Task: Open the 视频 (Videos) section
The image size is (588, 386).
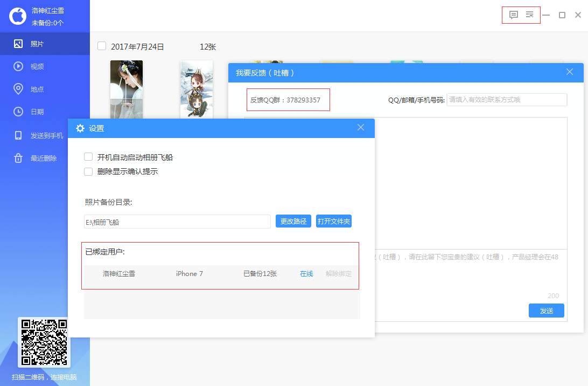Action: [x=45, y=66]
